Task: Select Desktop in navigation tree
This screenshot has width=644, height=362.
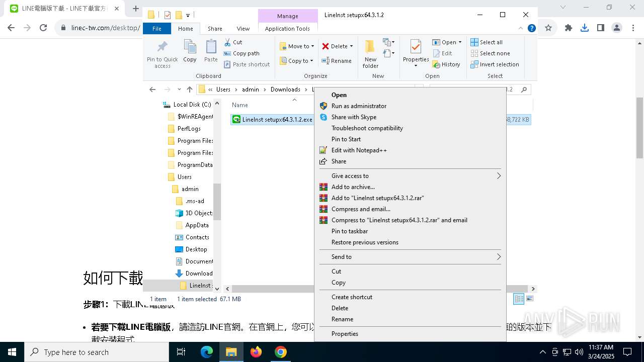Action: [x=191, y=249]
